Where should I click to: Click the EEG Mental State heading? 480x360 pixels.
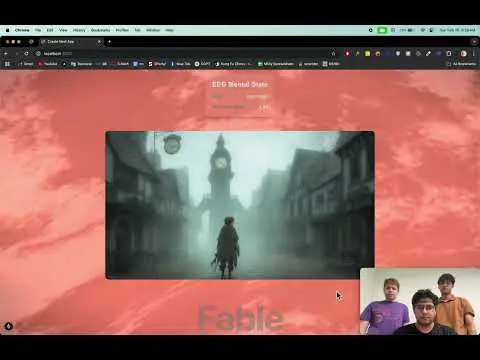tap(240, 84)
